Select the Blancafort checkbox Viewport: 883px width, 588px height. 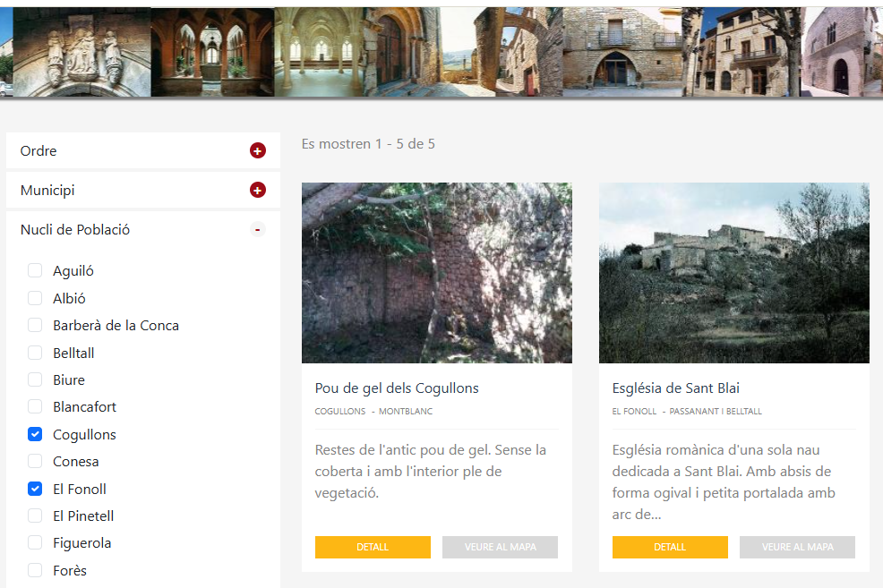pos(35,407)
